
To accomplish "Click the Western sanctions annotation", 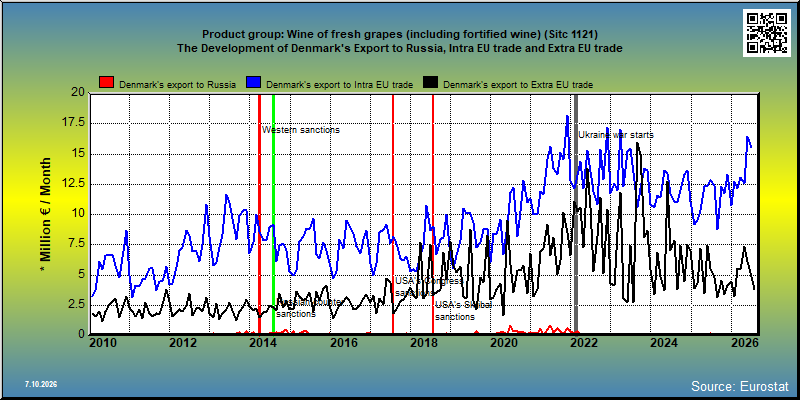I will click(x=301, y=130).
